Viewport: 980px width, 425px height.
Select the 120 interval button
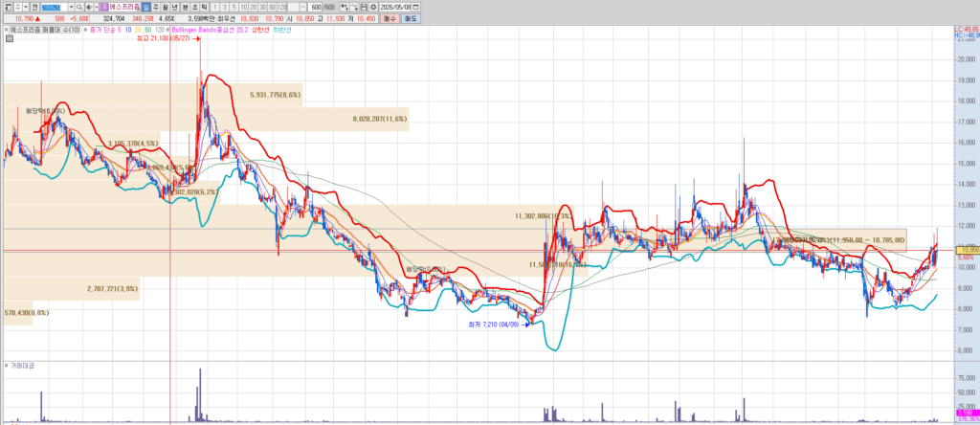pos(282,7)
